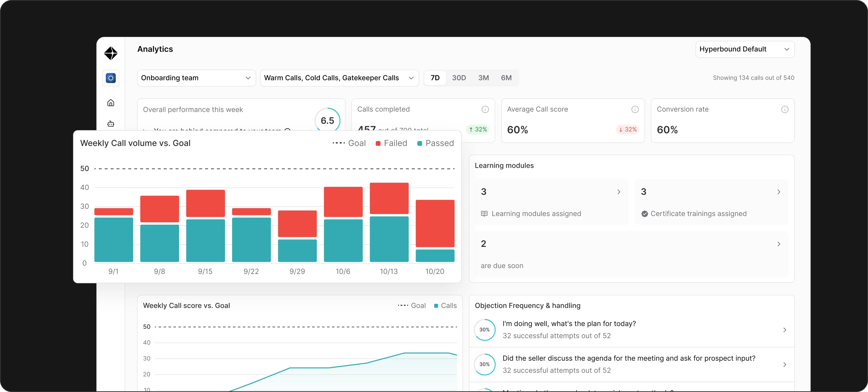Open details for the agenda discussion objection

(784, 364)
